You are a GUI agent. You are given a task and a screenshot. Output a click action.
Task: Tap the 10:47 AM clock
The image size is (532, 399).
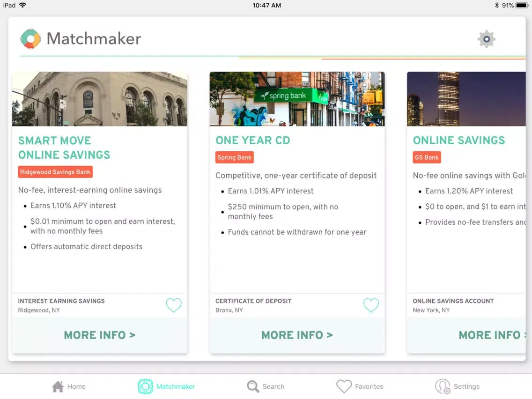point(266,6)
